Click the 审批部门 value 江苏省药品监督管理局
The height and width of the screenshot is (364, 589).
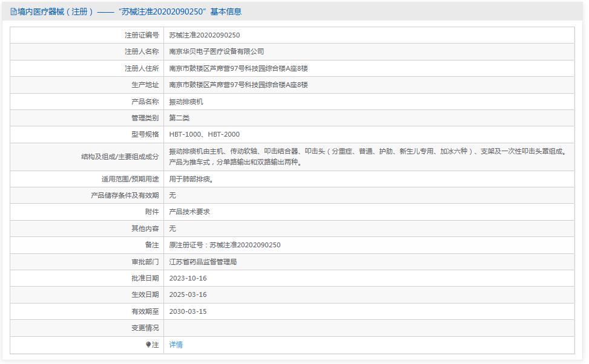[x=206, y=262]
